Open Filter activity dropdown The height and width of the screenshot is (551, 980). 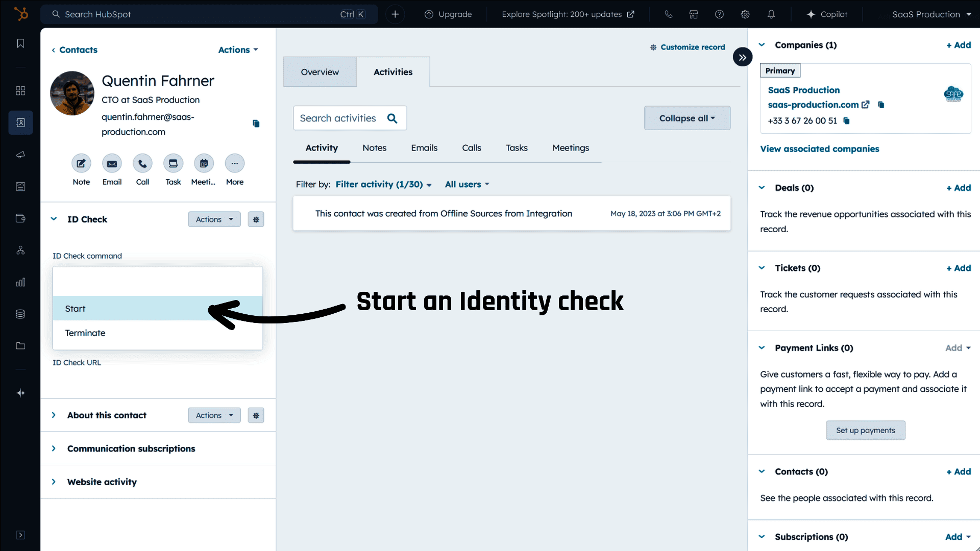click(x=383, y=185)
